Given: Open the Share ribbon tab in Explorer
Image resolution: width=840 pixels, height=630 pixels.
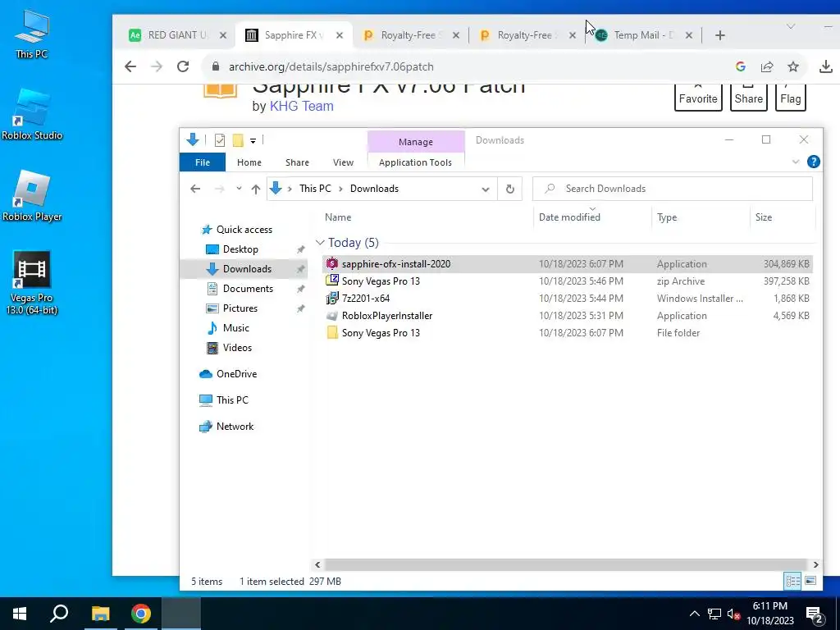Looking at the screenshot, I should (297, 162).
